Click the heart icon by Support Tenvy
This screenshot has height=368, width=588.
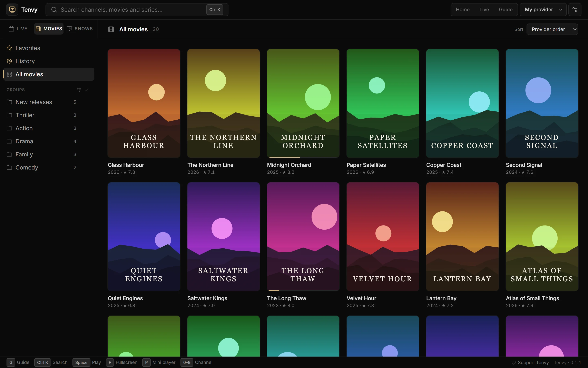point(514,363)
